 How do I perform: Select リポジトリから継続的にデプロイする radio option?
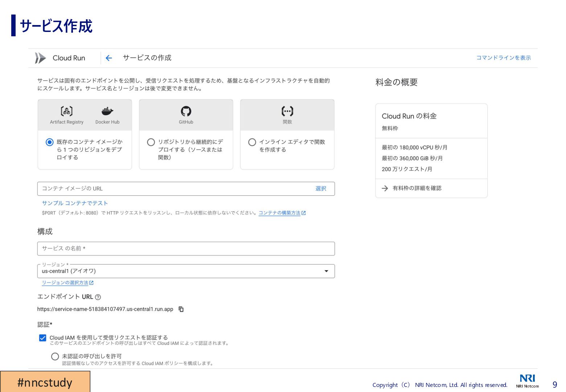(x=151, y=142)
